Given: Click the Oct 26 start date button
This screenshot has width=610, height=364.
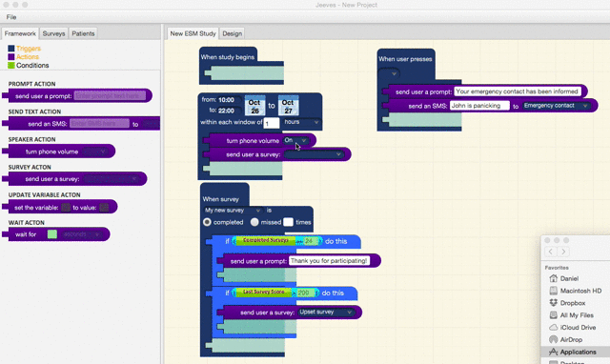Looking at the screenshot, I should (x=254, y=106).
